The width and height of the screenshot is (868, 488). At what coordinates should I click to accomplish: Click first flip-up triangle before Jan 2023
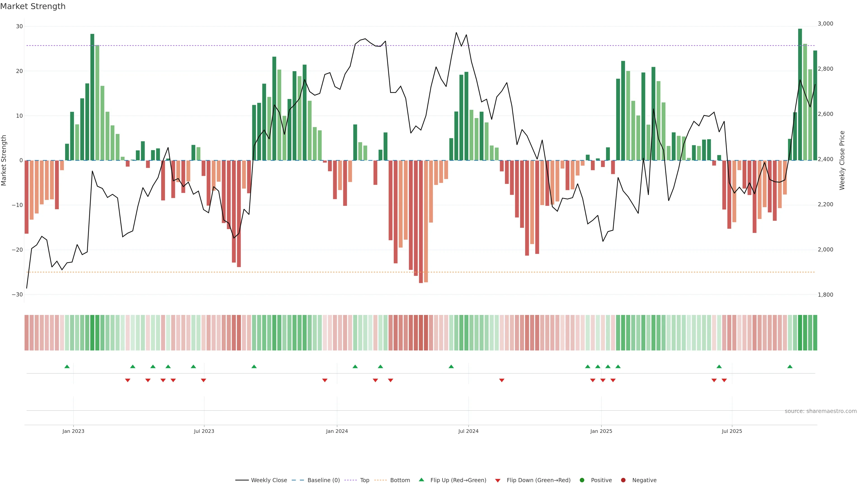point(67,366)
